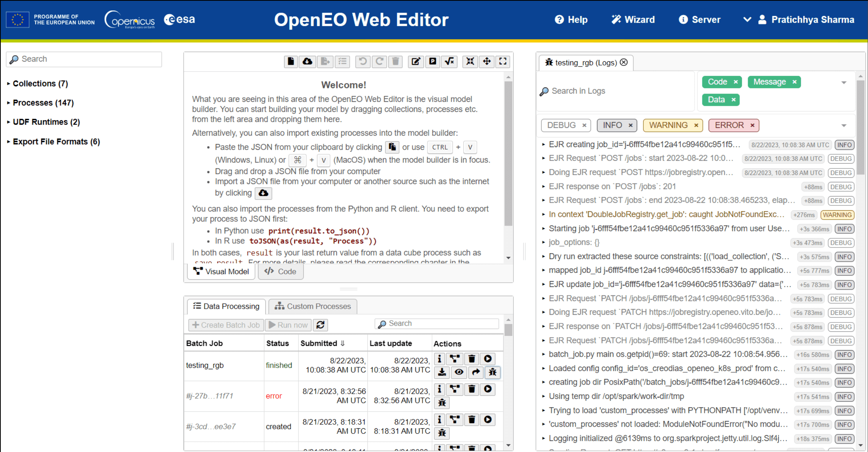Click the formula square-root icon in toolbar
This screenshot has height=452, width=868.
[450, 61]
